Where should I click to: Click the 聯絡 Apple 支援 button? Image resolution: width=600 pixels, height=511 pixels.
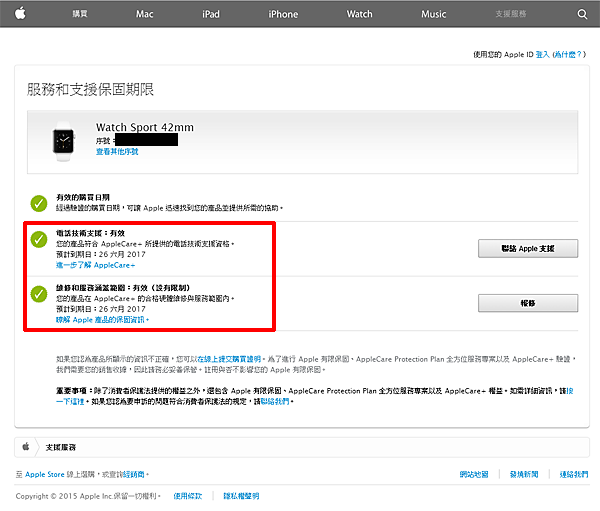click(x=528, y=248)
